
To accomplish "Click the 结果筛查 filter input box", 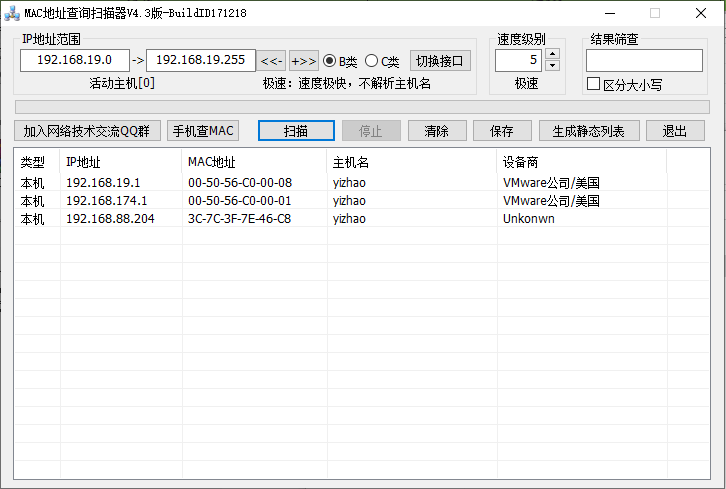I will [644, 61].
